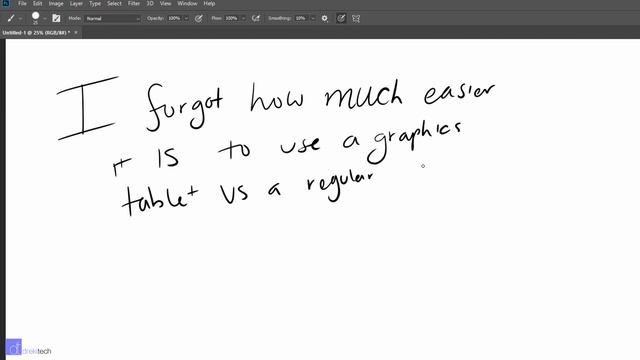Expand the Flow slider dropdown arrow
Viewport: 640px width, 360px height.
(x=244, y=18)
